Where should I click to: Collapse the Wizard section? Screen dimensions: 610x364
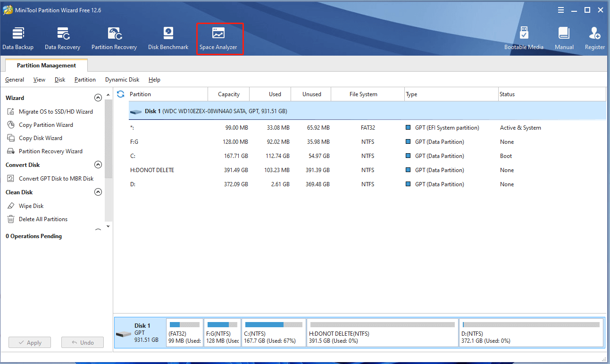pos(98,98)
